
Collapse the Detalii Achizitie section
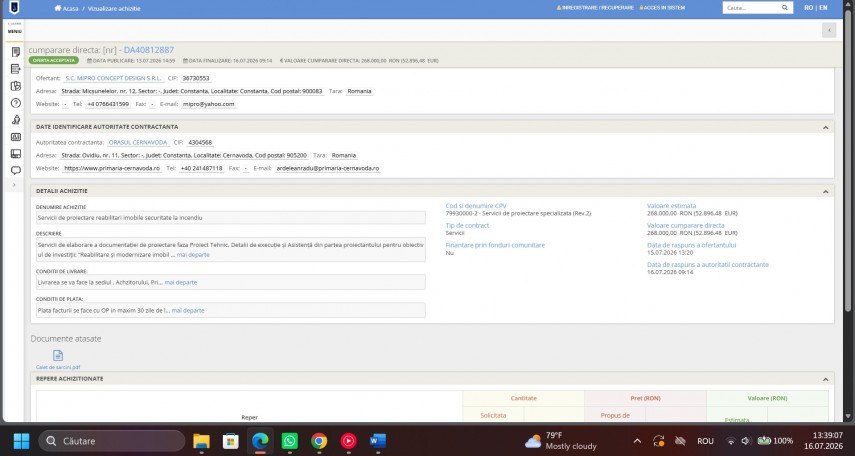pyautogui.click(x=826, y=191)
